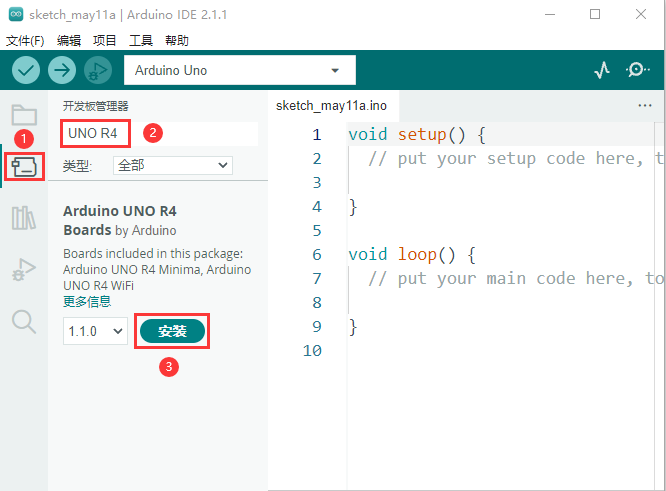
Task: Expand the Arduino Uno board selector dropdown
Action: pos(240,70)
